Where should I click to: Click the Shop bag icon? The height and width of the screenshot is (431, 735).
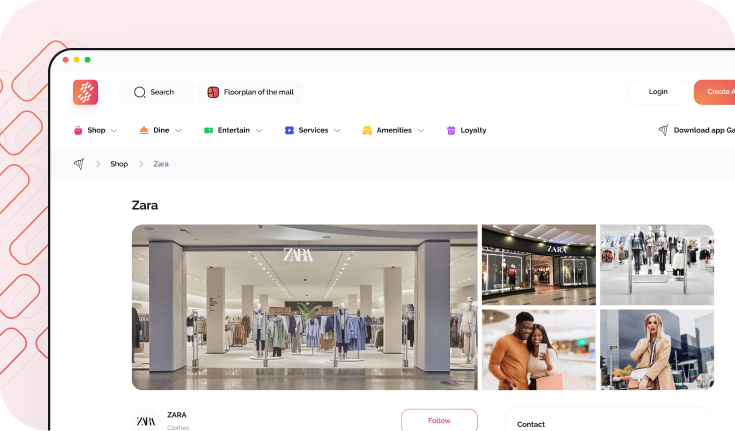tap(78, 130)
